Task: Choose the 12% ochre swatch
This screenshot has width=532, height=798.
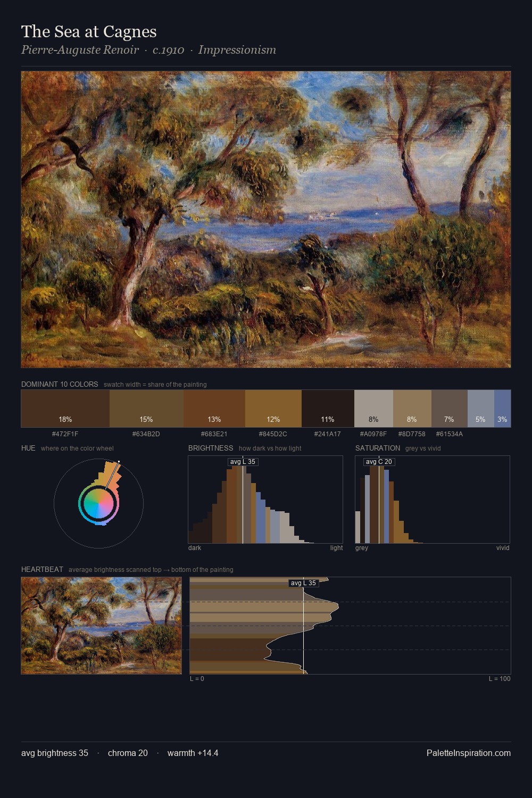Action: click(x=273, y=409)
